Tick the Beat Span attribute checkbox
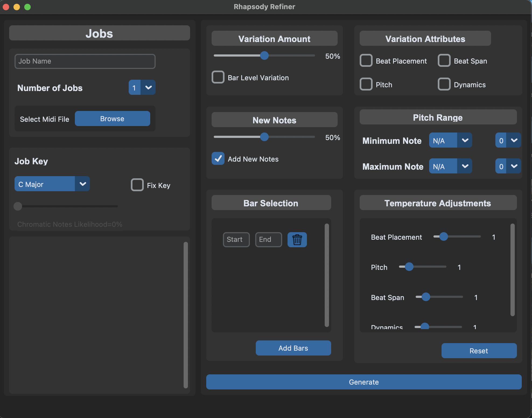 coord(444,61)
